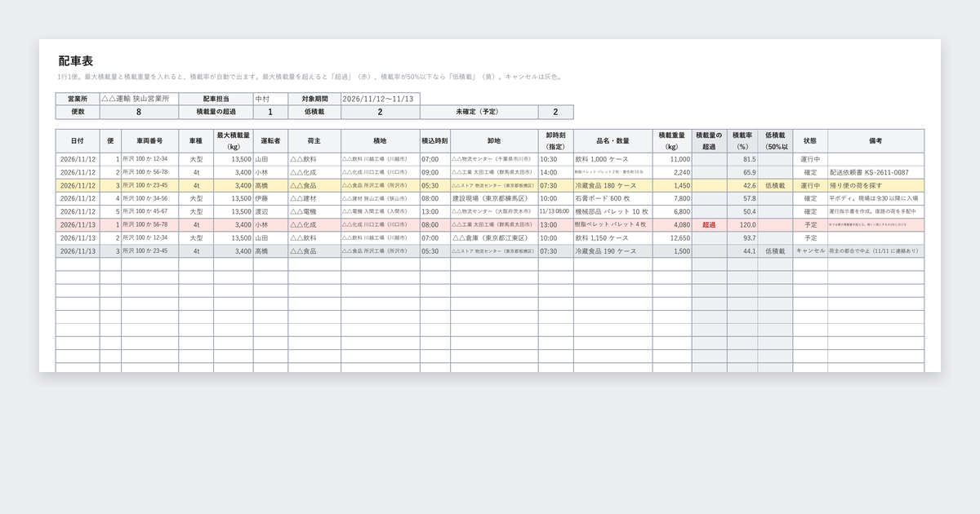The height and width of the screenshot is (514, 980).
Task: Click the 備考 cell 帰り便の荷を探す
Action: pos(875,186)
